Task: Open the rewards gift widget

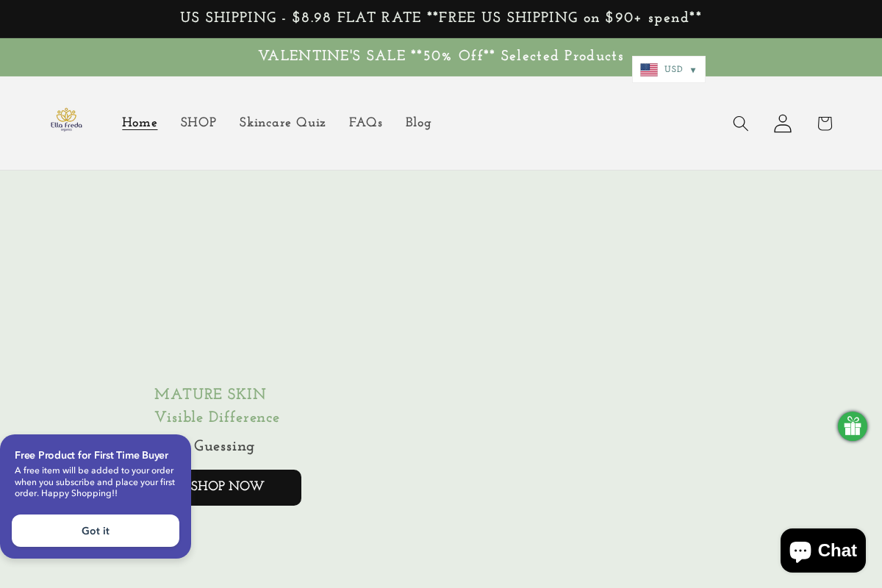Action: pos(852,426)
